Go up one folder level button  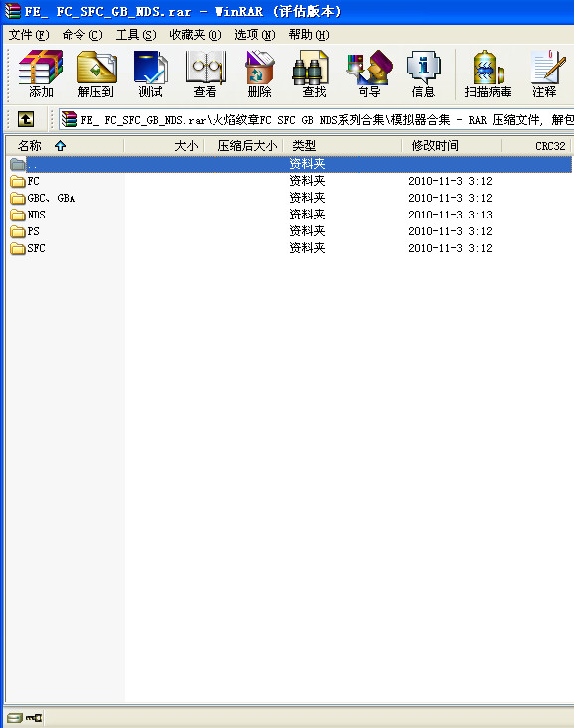click(x=26, y=119)
